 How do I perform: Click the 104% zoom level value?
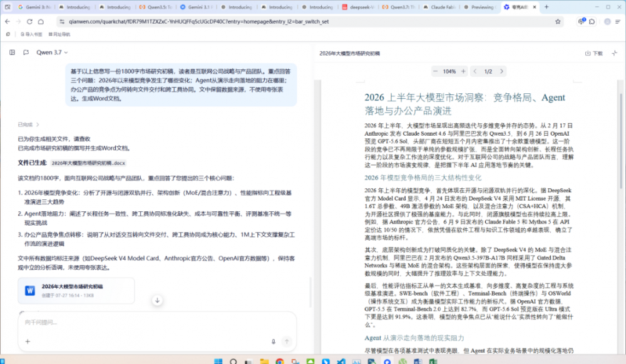449,71
